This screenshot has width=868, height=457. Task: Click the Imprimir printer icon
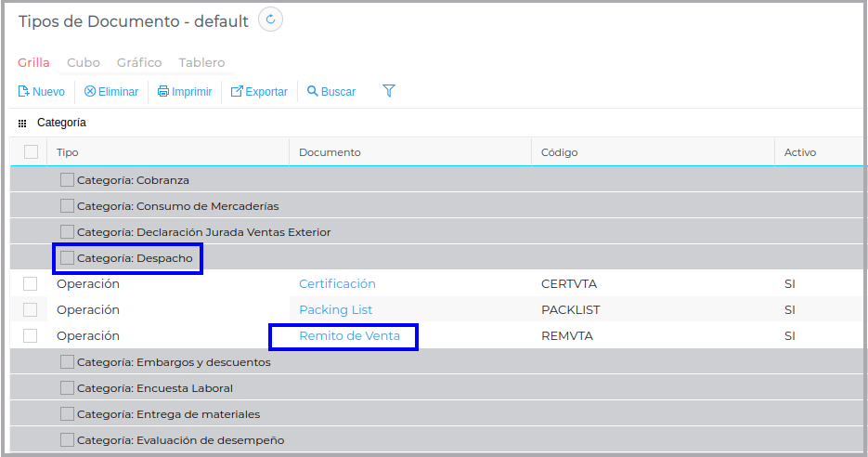click(x=163, y=92)
